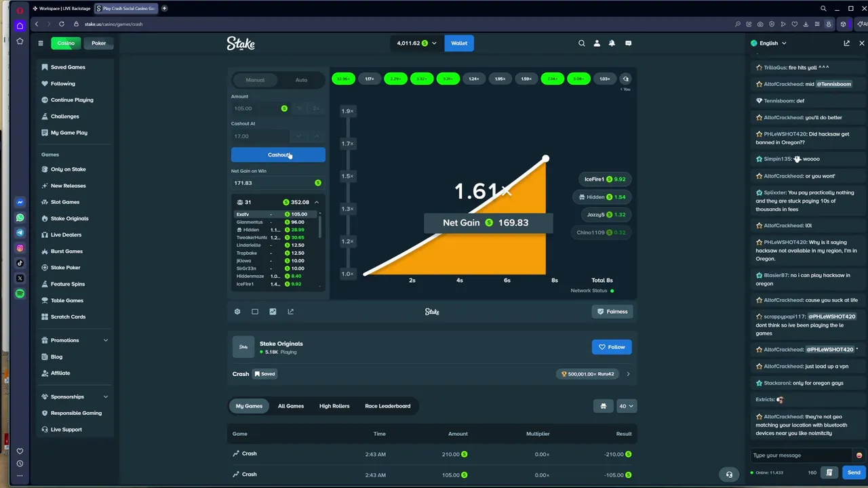The image size is (868, 488).
Task: Open WhatsApp from the Opera sidebar
Action: tap(20, 218)
